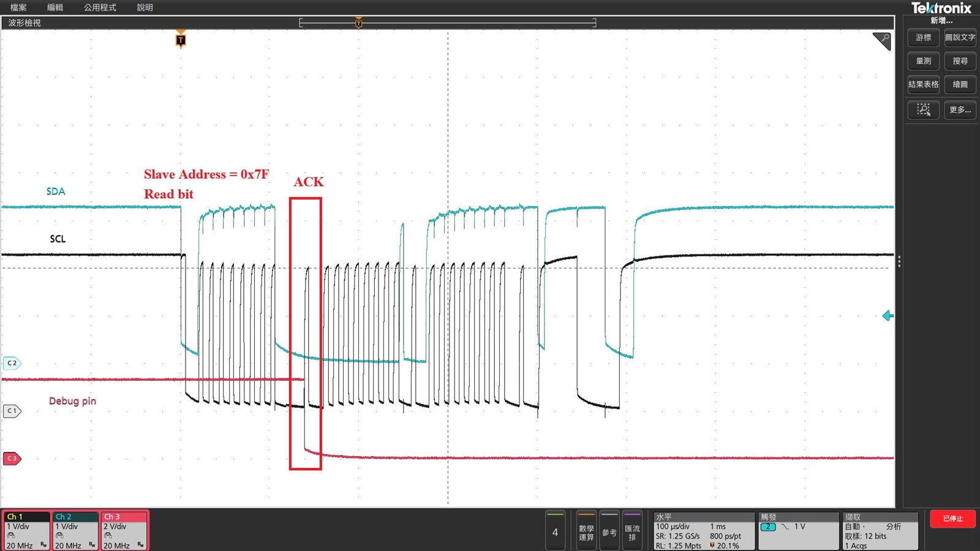The height and width of the screenshot is (551, 980).
Task: Click the Ch 1 probe icon
Action: (x=11, y=536)
